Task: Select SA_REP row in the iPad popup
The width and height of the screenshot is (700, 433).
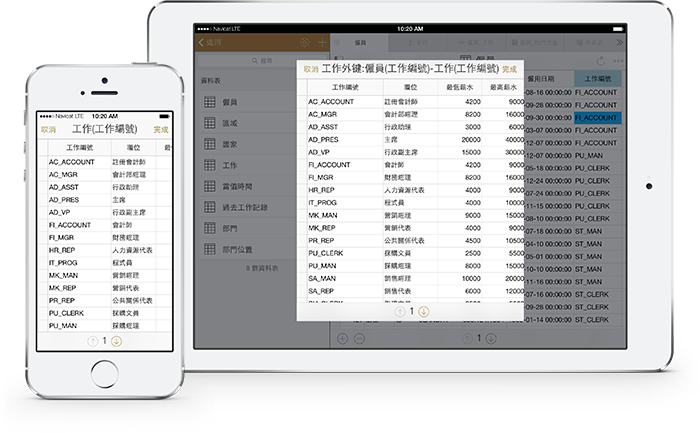Action: [x=411, y=291]
